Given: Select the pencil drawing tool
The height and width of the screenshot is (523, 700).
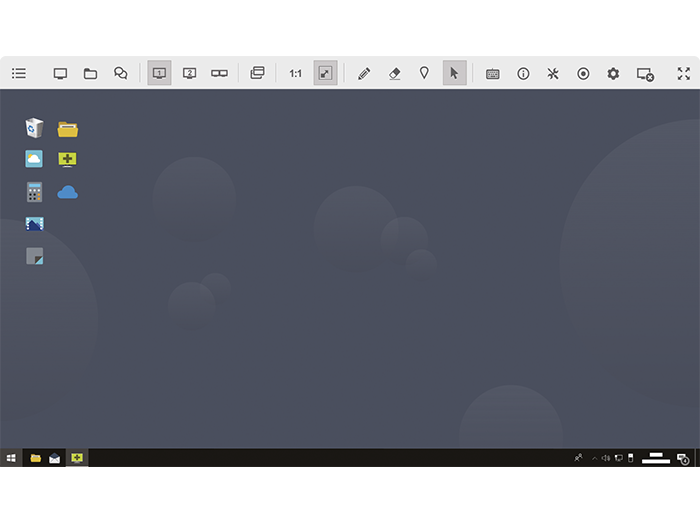Looking at the screenshot, I should [364, 73].
